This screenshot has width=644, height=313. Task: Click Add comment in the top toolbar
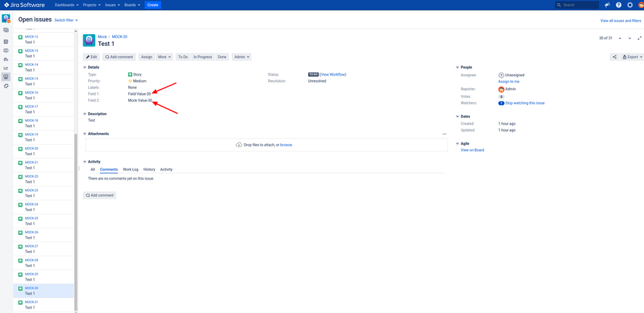[x=119, y=57]
